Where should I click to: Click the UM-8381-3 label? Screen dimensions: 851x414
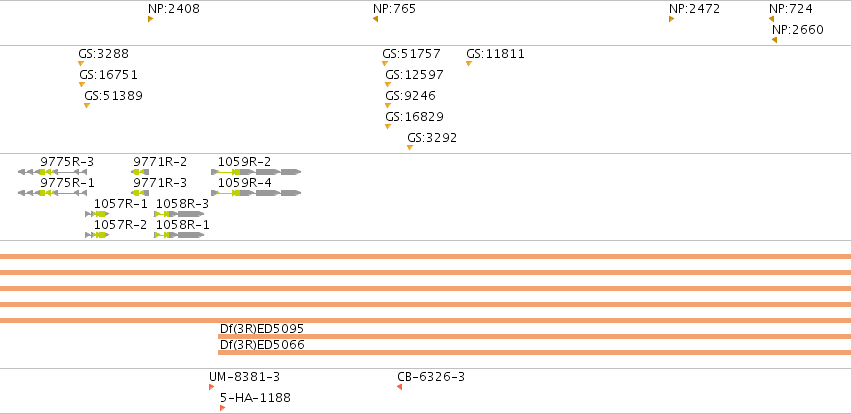[x=245, y=377]
